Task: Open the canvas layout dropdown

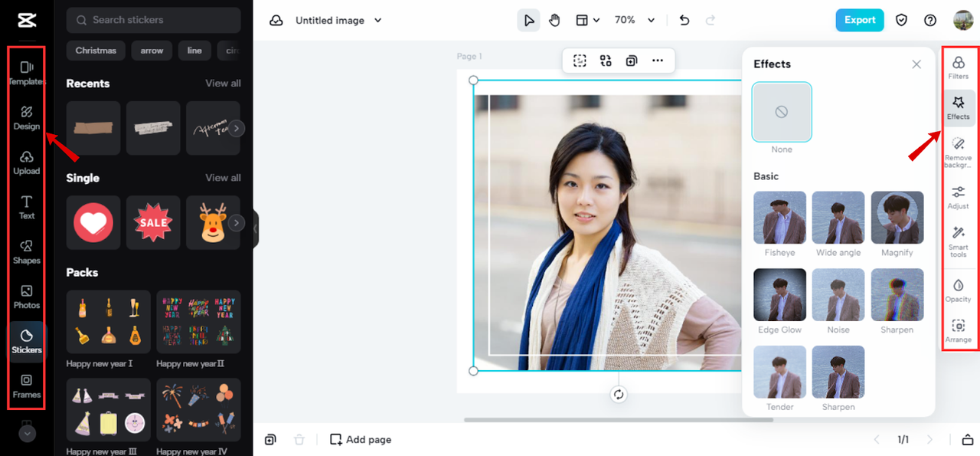Action: pos(588,20)
